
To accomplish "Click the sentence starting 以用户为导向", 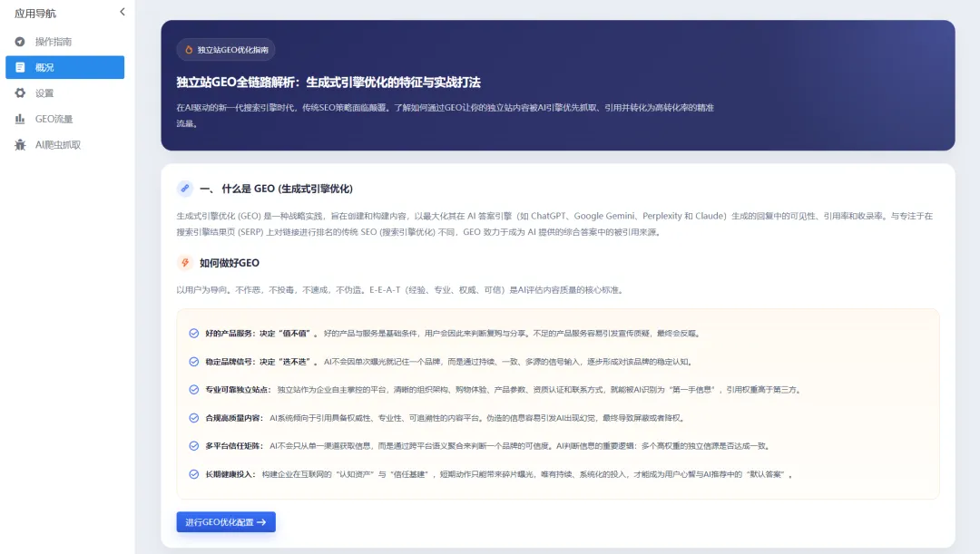I will click(401, 290).
